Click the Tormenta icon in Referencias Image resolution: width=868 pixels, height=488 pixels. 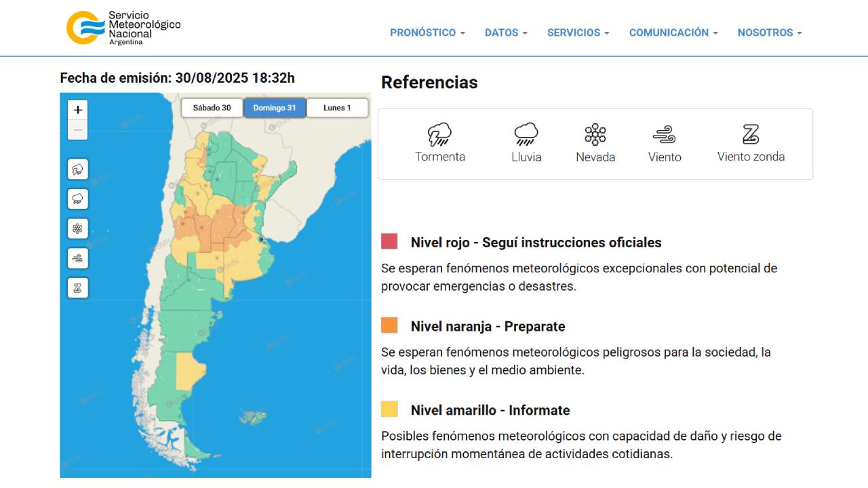(439, 135)
